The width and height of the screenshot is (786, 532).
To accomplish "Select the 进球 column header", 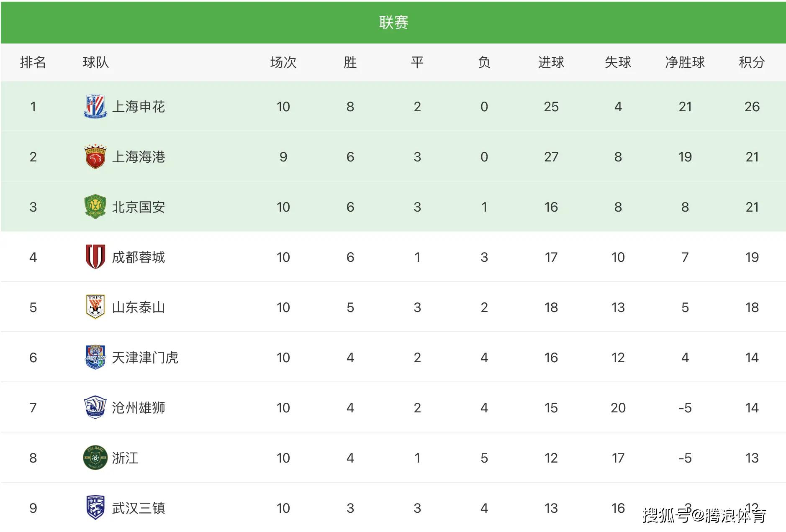I will [551, 62].
